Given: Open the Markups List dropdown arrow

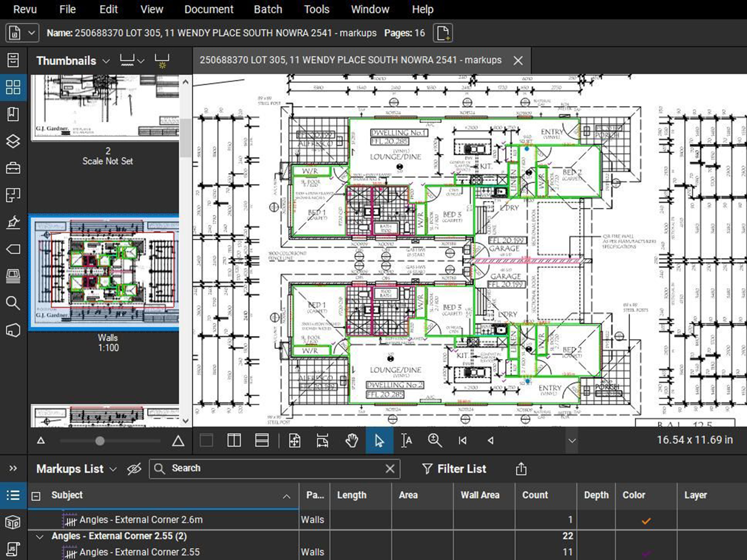Looking at the screenshot, I should (x=113, y=469).
